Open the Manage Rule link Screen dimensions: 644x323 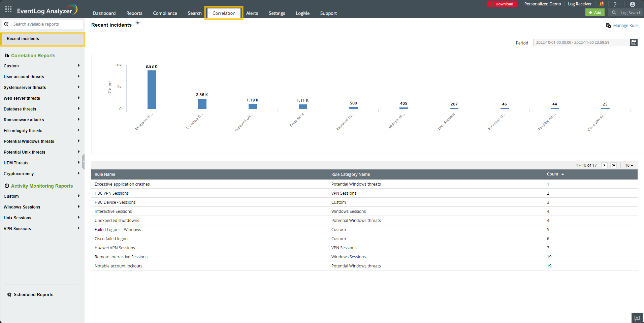point(622,26)
